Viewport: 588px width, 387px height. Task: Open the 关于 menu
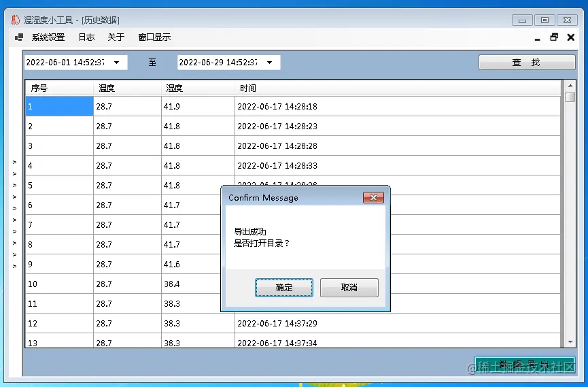pyautogui.click(x=116, y=37)
